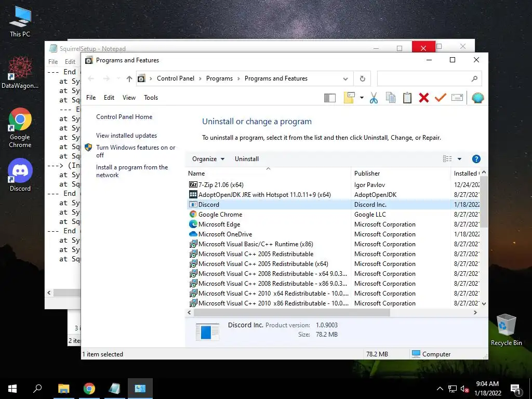Click the Paste clipboard toolbar icon
The image size is (532, 399).
(407, 98)
